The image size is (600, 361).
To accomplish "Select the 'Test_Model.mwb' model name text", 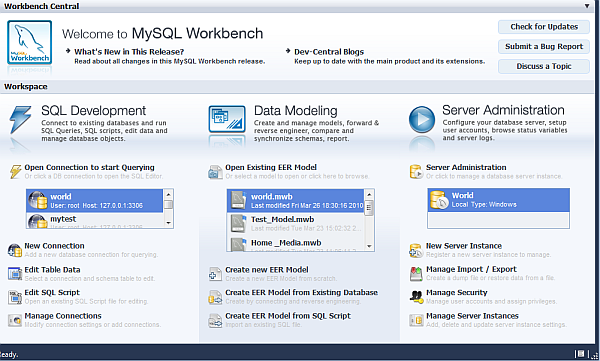I will coord(282,219).
